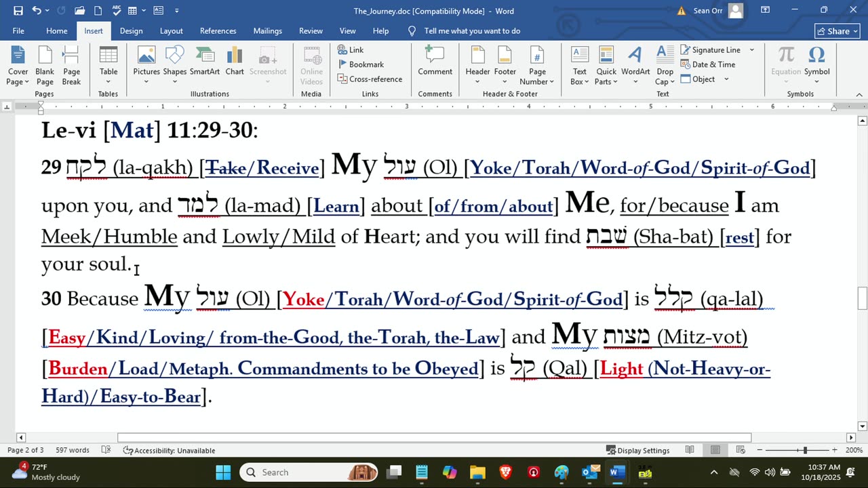Run spelling and grammar check icon
Screen dimensions: 868x488
point(117,10)
